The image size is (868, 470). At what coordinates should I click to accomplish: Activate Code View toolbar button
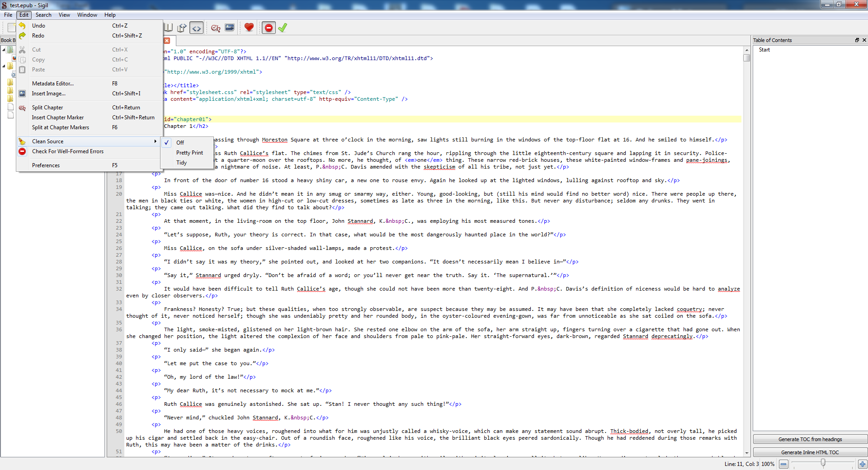point(196,28)
